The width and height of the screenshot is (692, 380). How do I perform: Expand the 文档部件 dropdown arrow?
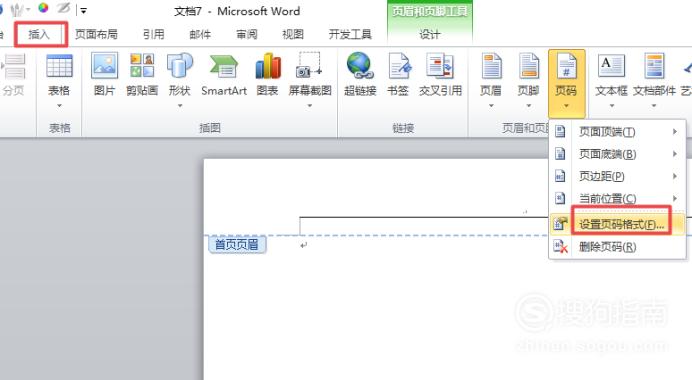point(654,106)
